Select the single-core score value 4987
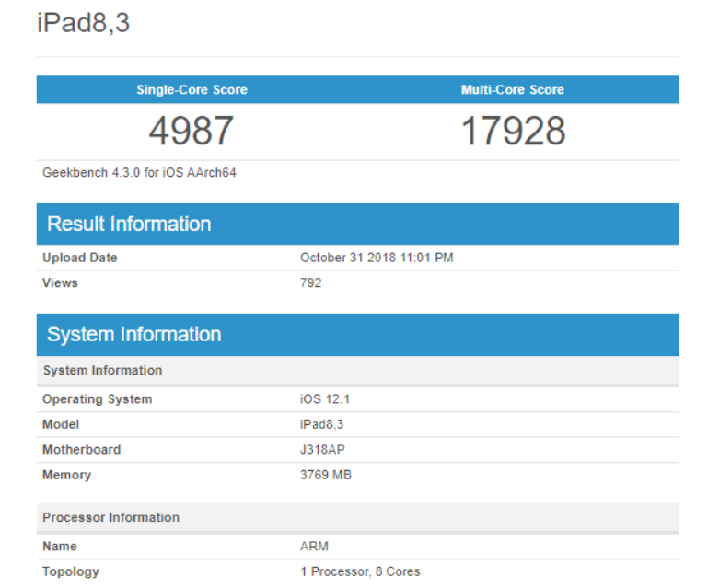708x588 pixels. (x=192, y=132)
